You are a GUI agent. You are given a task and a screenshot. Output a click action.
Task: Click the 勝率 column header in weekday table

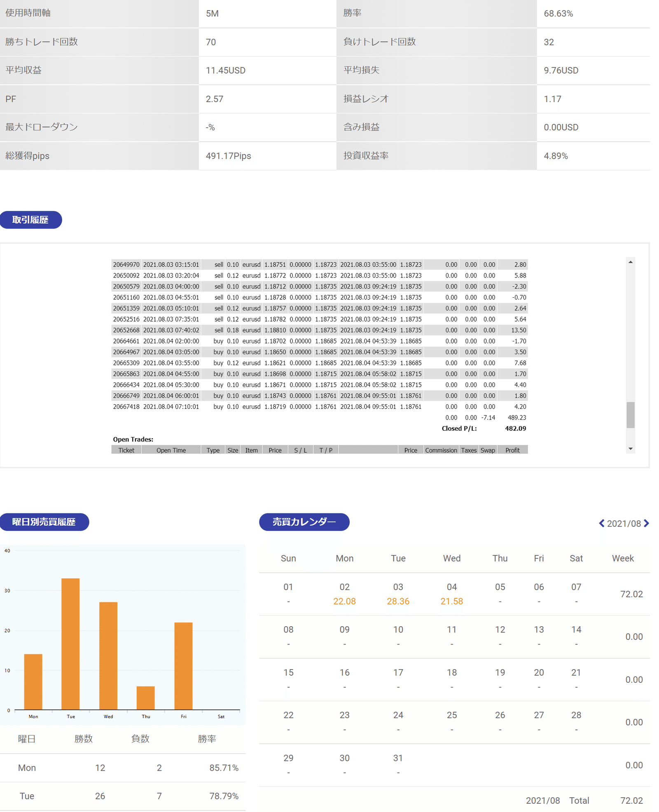[207, 739]
